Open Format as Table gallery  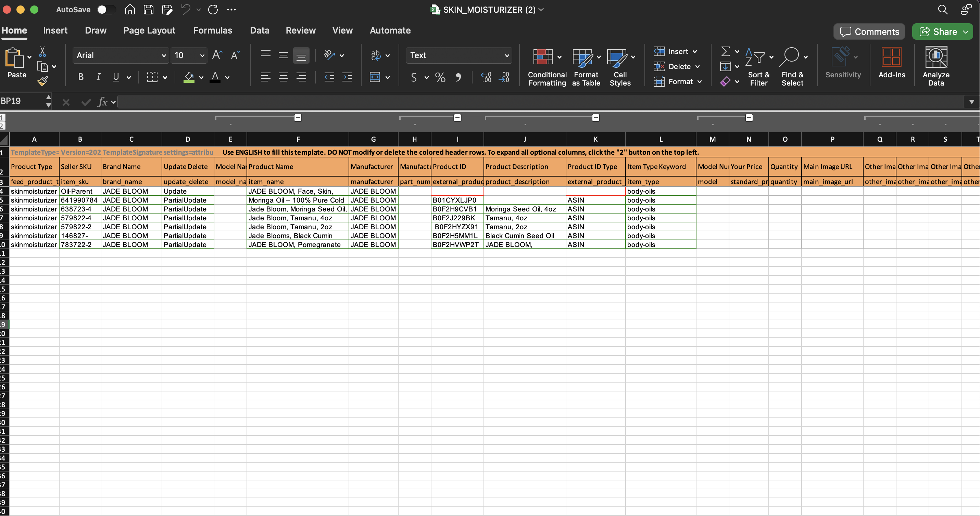point(586,67)
